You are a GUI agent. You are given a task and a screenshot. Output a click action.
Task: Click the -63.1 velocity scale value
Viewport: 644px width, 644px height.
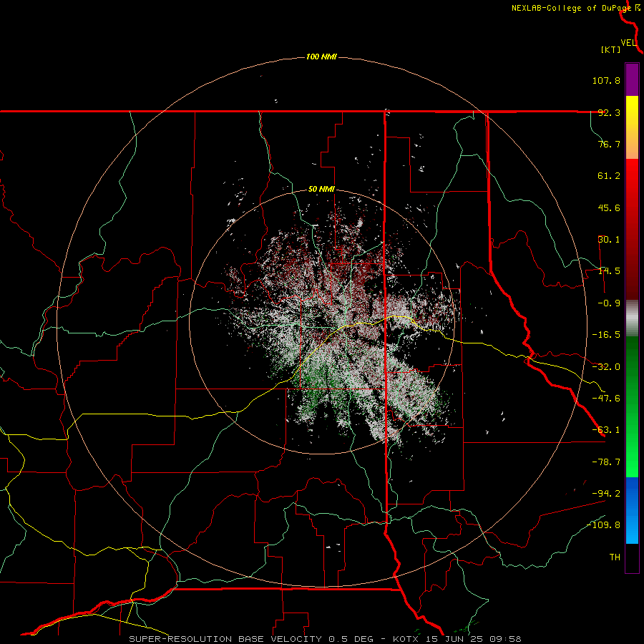point(606,430)
